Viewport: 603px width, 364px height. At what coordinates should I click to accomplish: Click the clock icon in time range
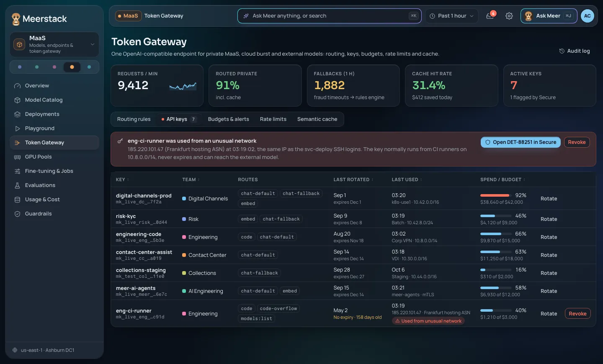[x=433, y=16]
